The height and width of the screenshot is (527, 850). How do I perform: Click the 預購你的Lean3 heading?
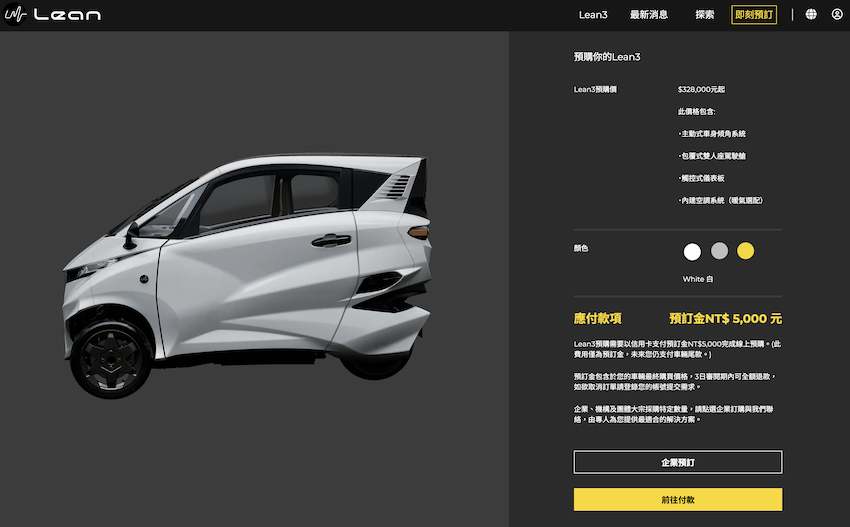tap(607, 57)
